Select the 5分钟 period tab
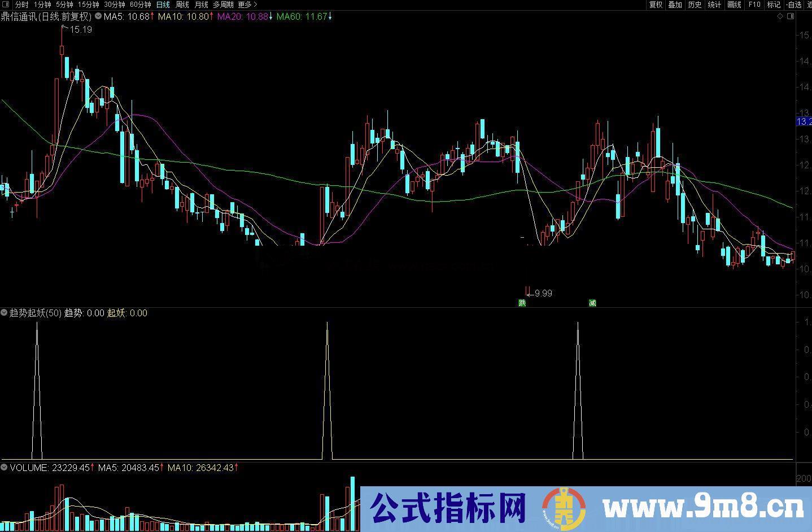The width and height of the screenshot is (812, 532). [x=64, y=5]
